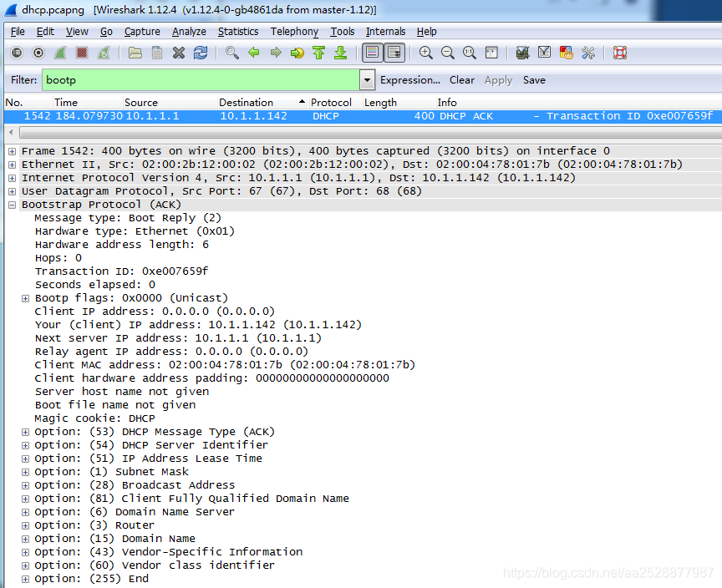Expand Option (3) Router
Image resolution: width=722 pixels, height=588 pixels.
(x=26, y=525)
